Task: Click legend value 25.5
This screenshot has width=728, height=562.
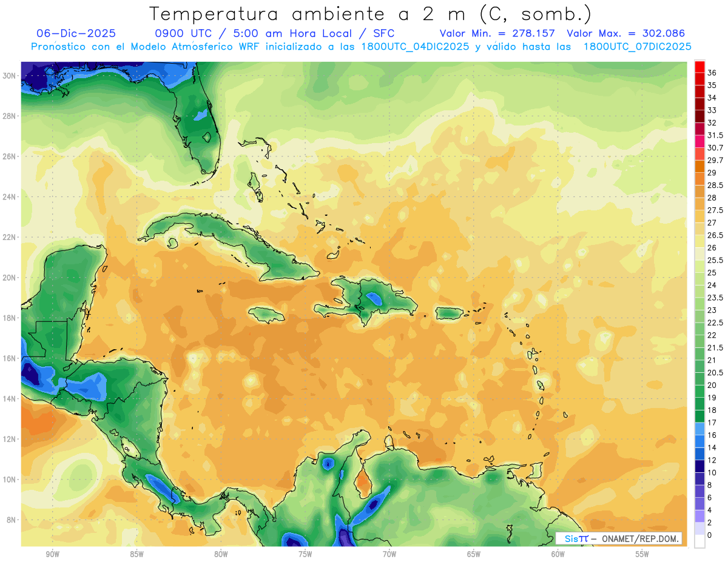Action: (x=715, y=260)
